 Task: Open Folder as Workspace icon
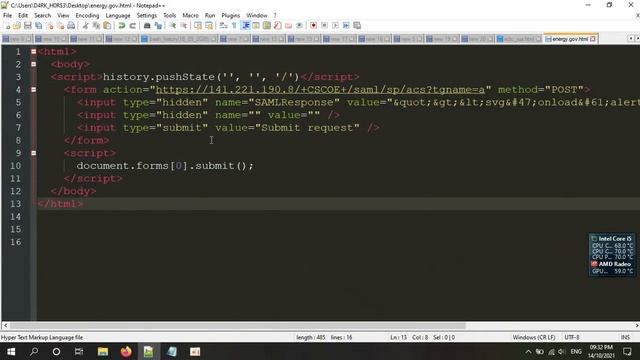click(x=289, y=26)
